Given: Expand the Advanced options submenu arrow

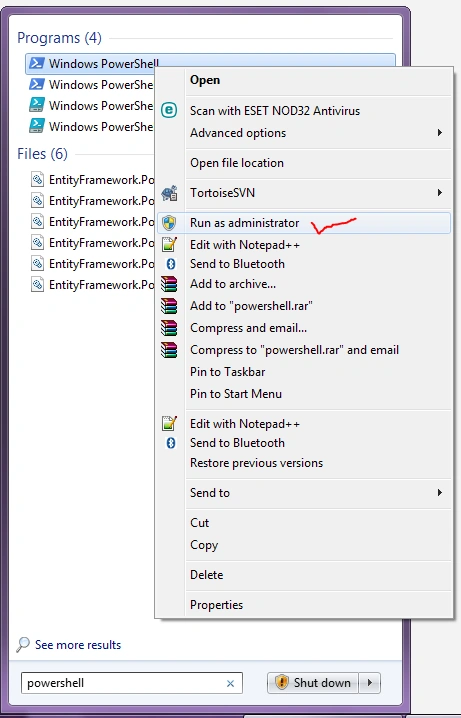Looking at the screenshot, I should pyautogui.click(x=439, y=133).
